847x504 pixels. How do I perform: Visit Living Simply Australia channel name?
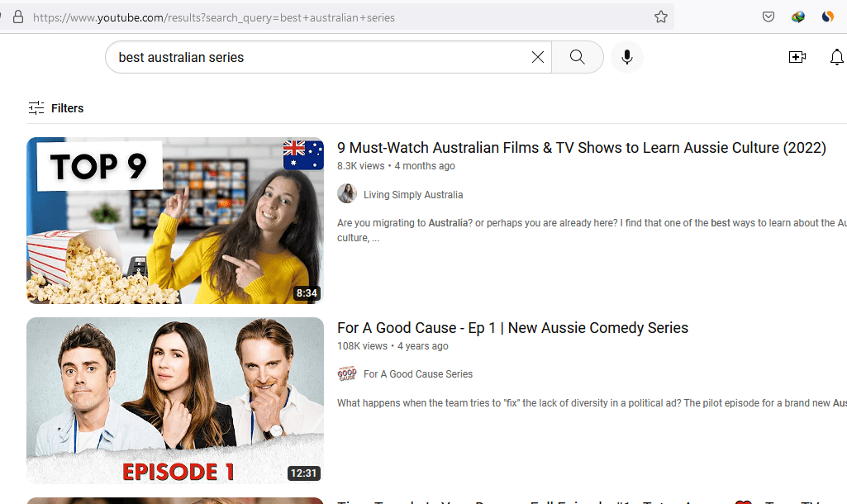413,195
